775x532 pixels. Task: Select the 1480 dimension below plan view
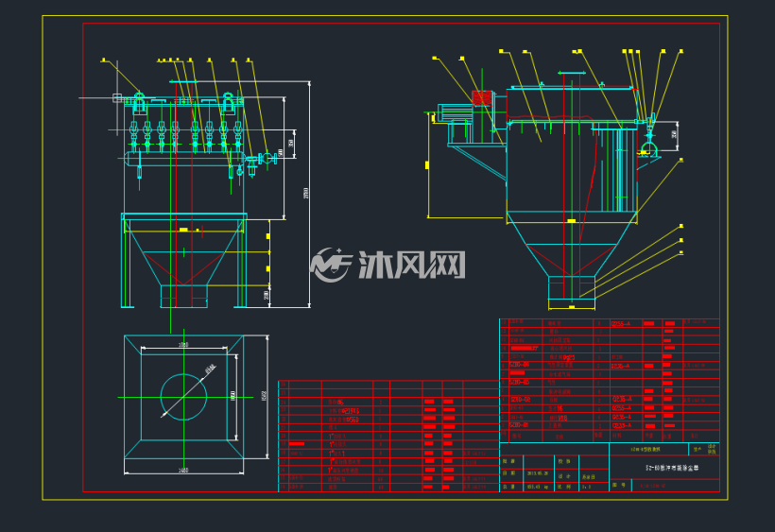click(182, 470)
